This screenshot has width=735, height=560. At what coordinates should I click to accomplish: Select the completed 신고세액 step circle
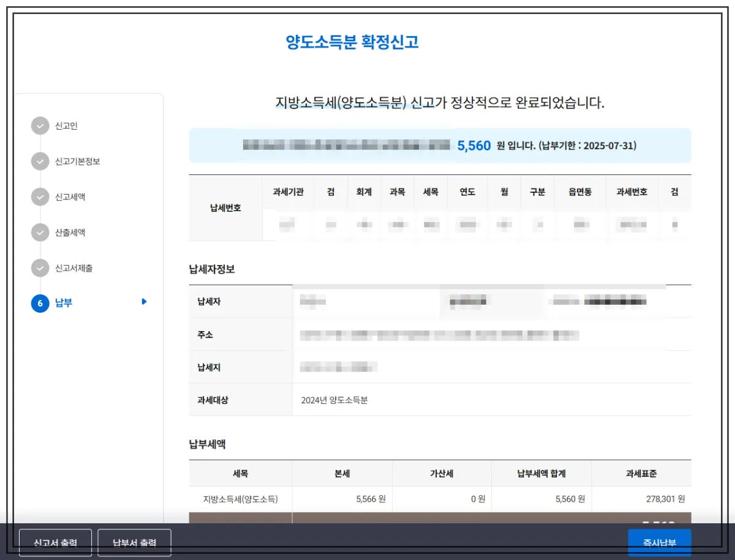pyautogui.click(x=39, y=196)
